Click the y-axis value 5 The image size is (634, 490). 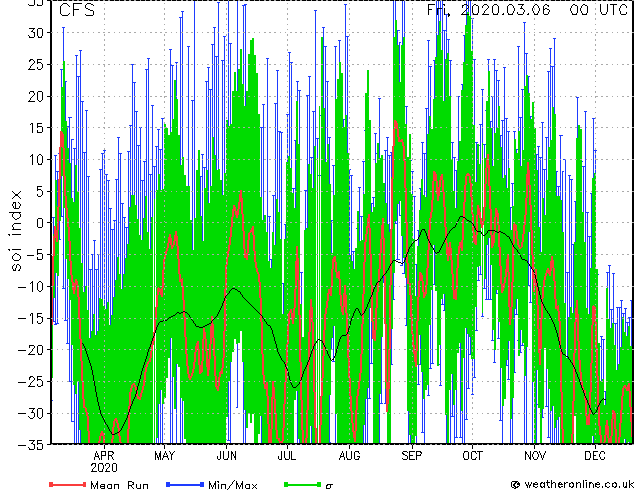tap(40, 191)
